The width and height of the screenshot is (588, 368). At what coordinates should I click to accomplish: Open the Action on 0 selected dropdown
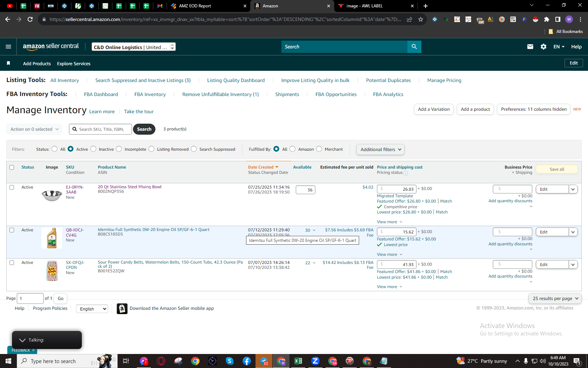(34, 129)
